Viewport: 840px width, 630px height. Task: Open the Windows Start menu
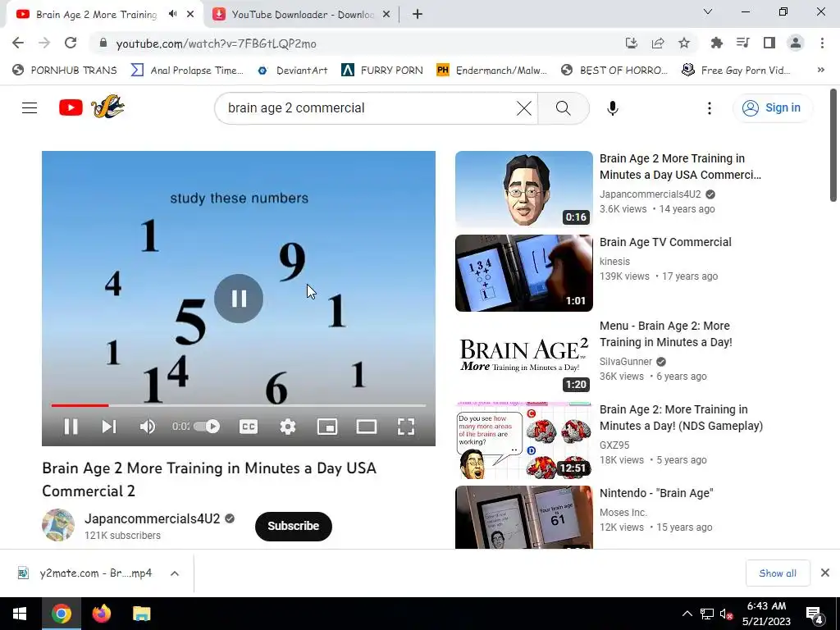(x=20, y=614)
